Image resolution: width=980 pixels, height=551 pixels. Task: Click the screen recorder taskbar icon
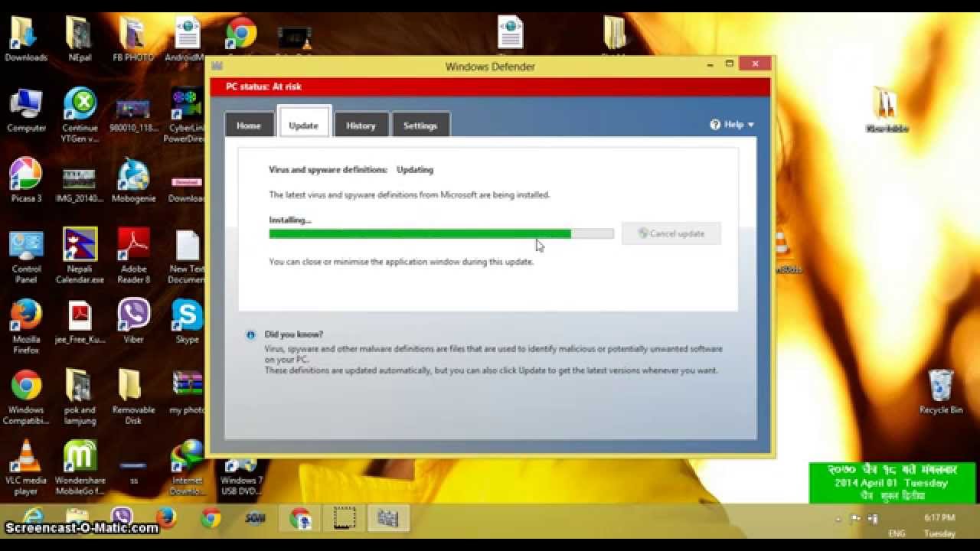click(x=345, y=519)
